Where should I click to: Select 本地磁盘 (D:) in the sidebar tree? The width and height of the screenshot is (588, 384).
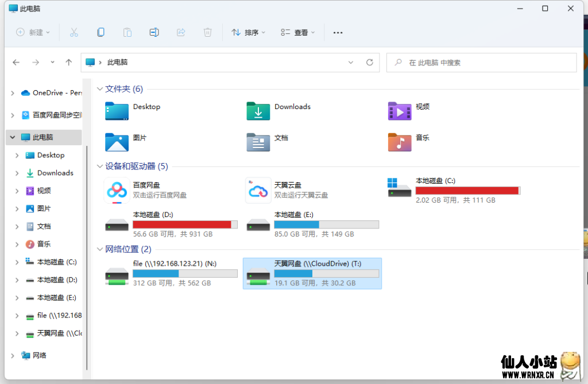57,280
